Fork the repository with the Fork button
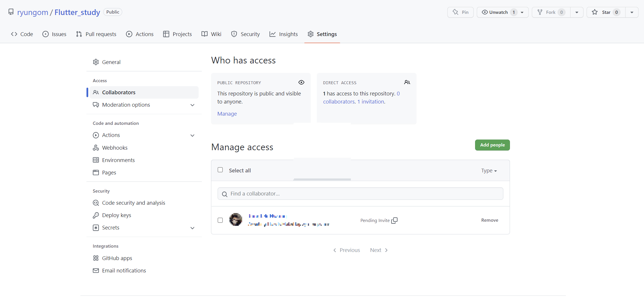 pyautogui.click(x=551, y=12)
